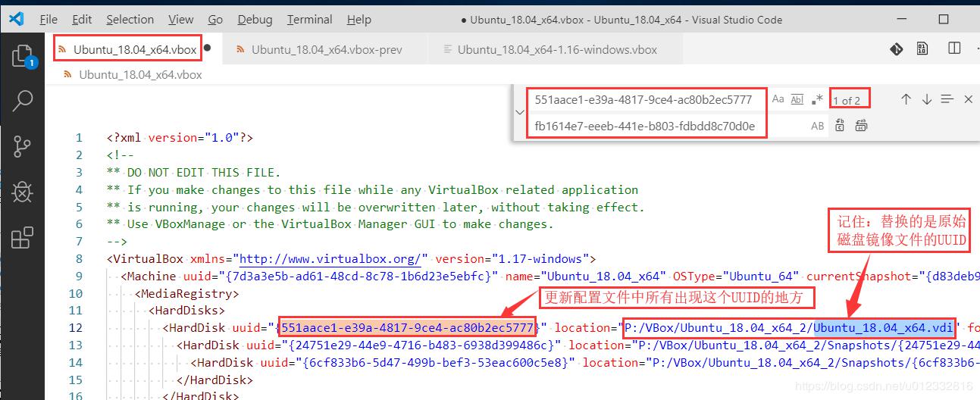
Task: Open the File menu
Action: (48, 20)
